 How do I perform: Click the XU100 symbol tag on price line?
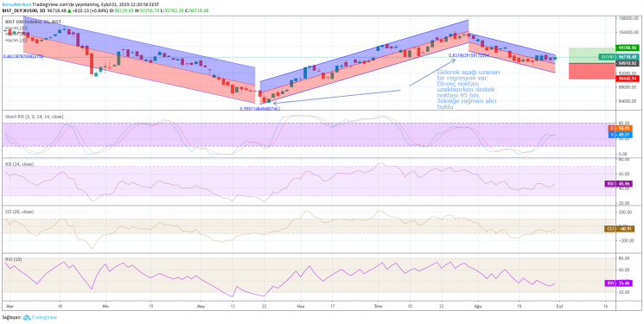coord(607,58)
